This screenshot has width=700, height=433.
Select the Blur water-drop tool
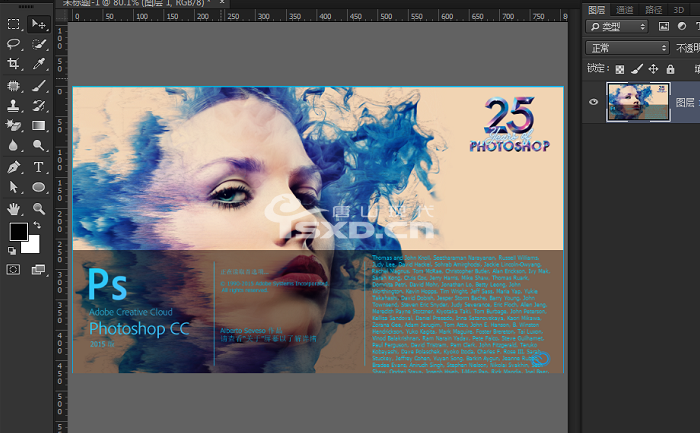pyautogui.click(x=13, y=146)
